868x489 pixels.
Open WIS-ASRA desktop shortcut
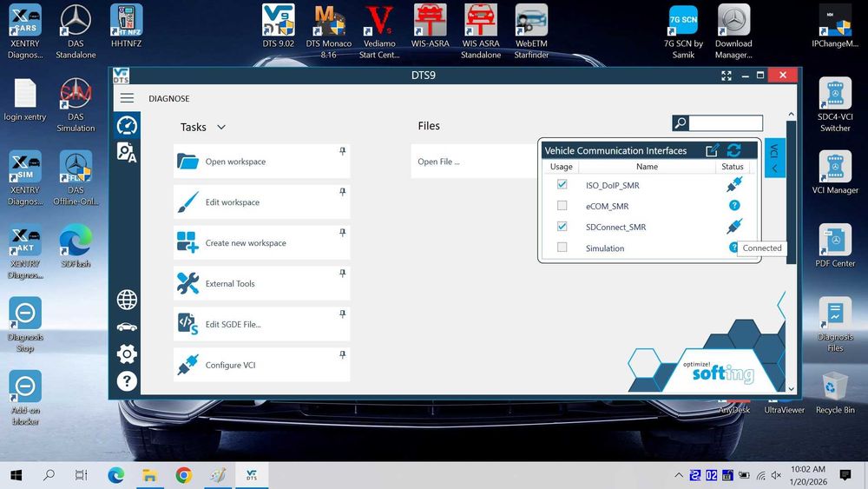[431, 26]
